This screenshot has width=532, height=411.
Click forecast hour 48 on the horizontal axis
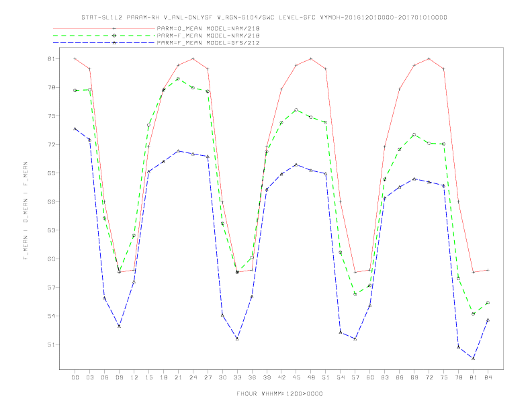pos(311,377)
